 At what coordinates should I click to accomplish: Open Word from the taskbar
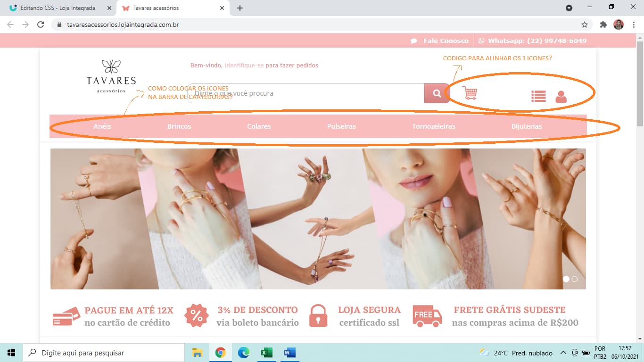[289, 353]
